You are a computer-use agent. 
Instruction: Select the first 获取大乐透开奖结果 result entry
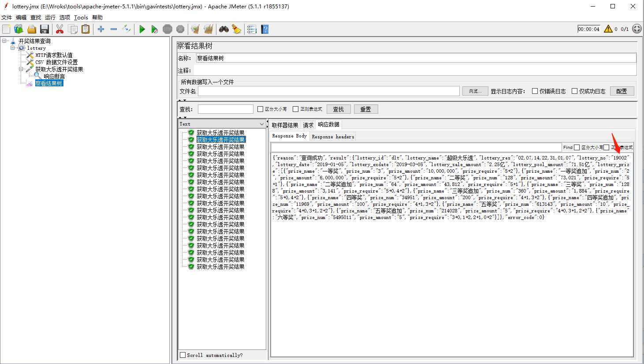[x=220, y=133]
